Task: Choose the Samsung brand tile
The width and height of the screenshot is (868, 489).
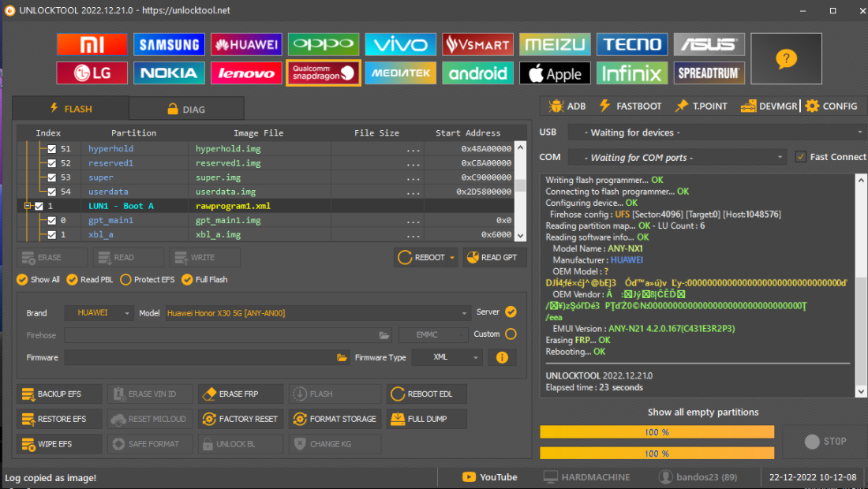Action: pos(169,44)
